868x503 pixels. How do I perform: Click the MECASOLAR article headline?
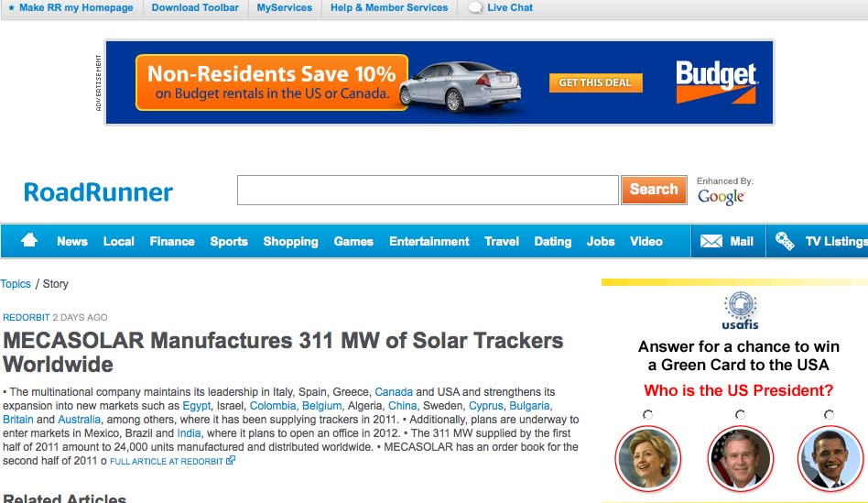(x=283, y=353)
